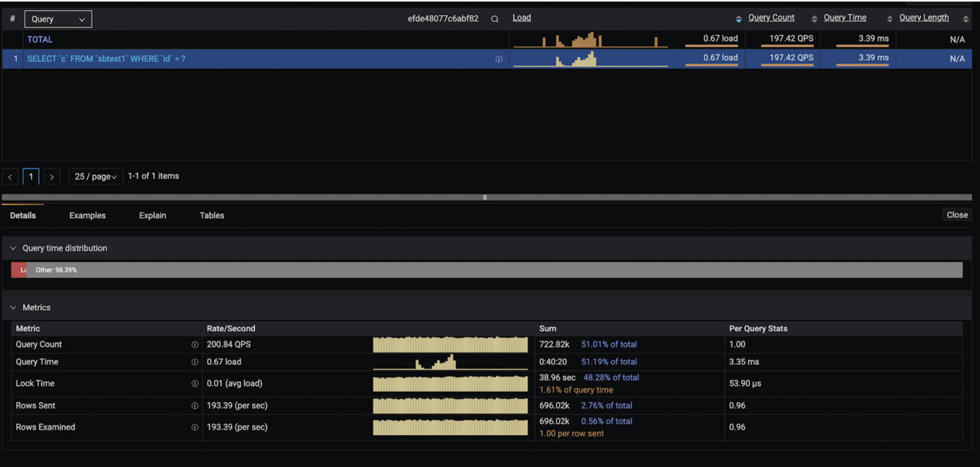Open the 25 / page size dropdown

pos(96,176)
